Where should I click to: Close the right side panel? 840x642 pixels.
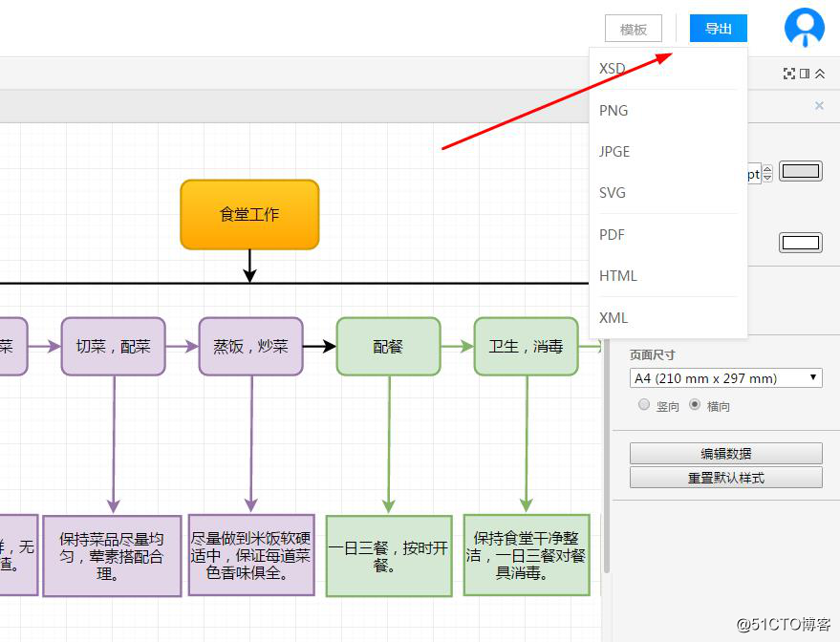coord(819,105)
